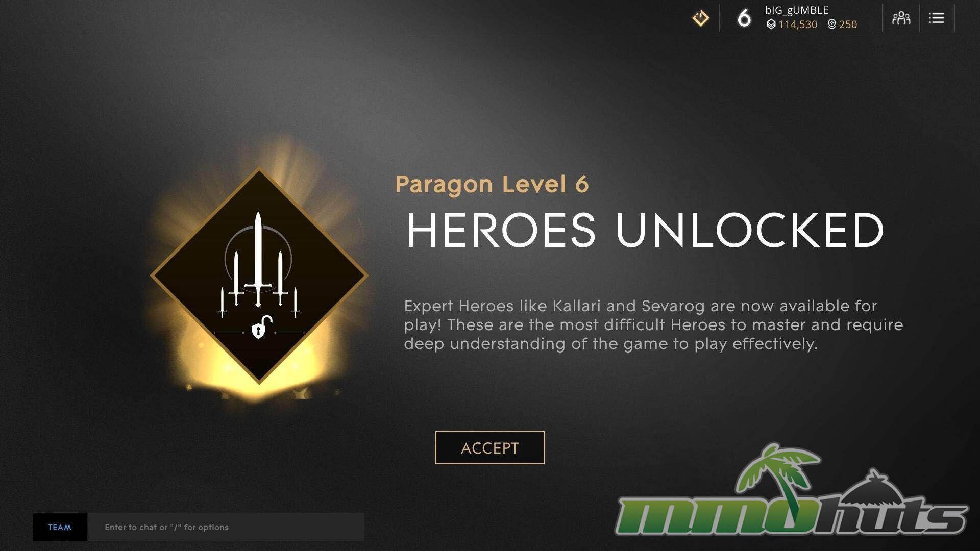Click the 250 coins balance
This screenshot has width=980, height=551.
(848, 24)
